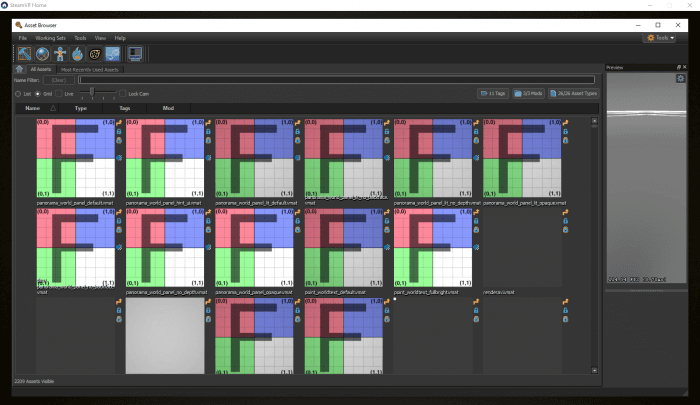The image size is (700, 405).
Task: Open the Tools dropdown at top right
Action: [x=661, y=38]
